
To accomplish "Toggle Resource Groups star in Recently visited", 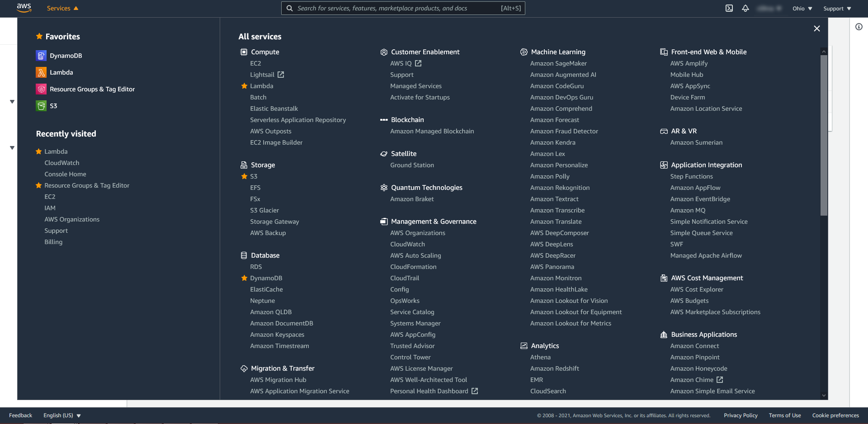I will coord(39,185).
